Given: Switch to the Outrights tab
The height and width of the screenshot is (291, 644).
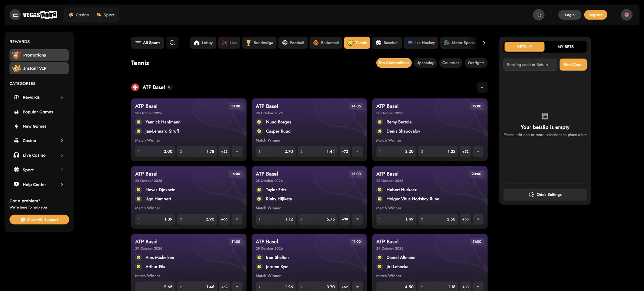Looking at the screenshot, I should (476, 63).
